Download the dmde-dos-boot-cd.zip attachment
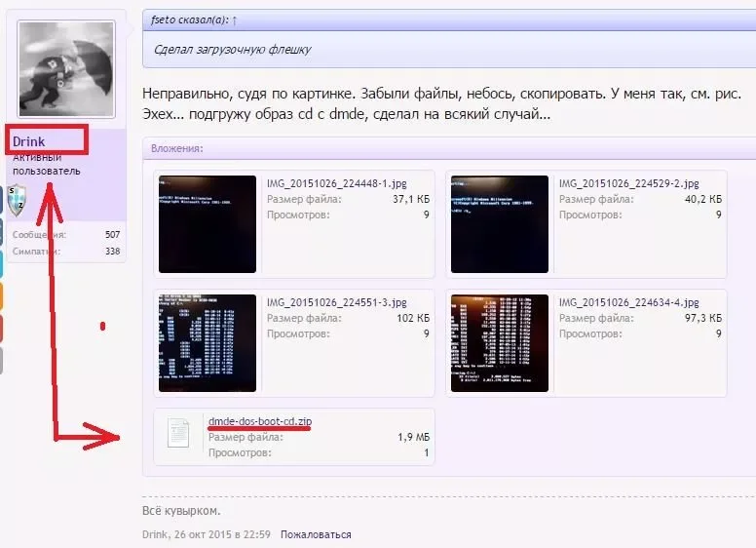The height and width of the screenshot is (548, 756). click(260, 420)
